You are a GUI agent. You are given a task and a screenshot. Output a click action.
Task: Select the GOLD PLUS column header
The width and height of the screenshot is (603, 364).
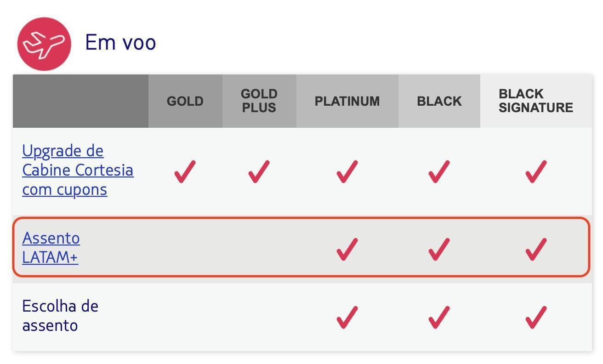point(259,101)
